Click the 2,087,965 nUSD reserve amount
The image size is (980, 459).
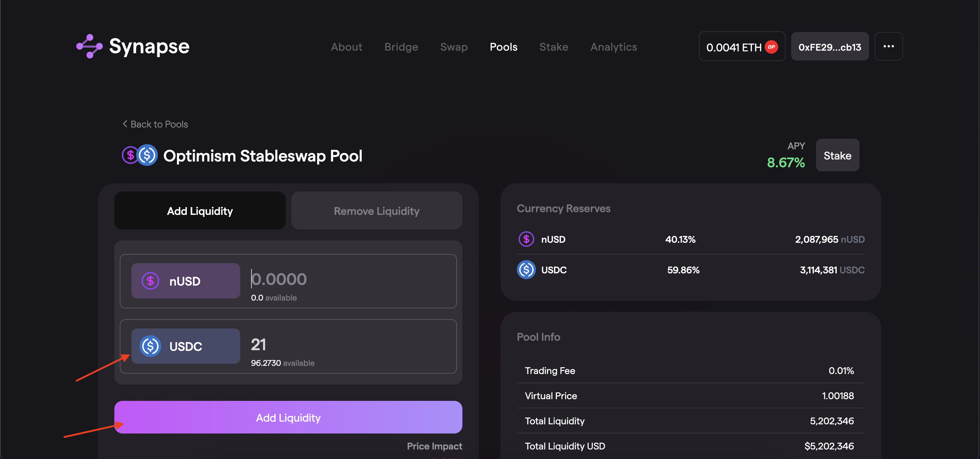pos(830,239)
